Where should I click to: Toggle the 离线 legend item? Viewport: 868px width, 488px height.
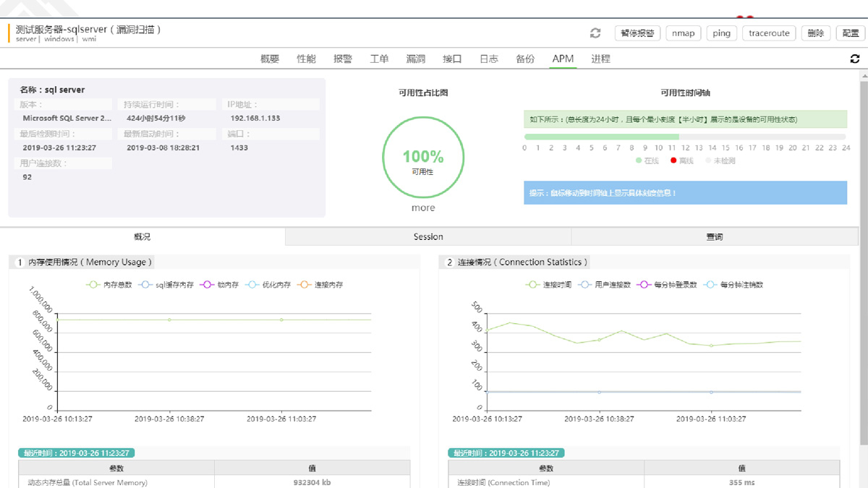pyautogui.click(x=682, y=160)
